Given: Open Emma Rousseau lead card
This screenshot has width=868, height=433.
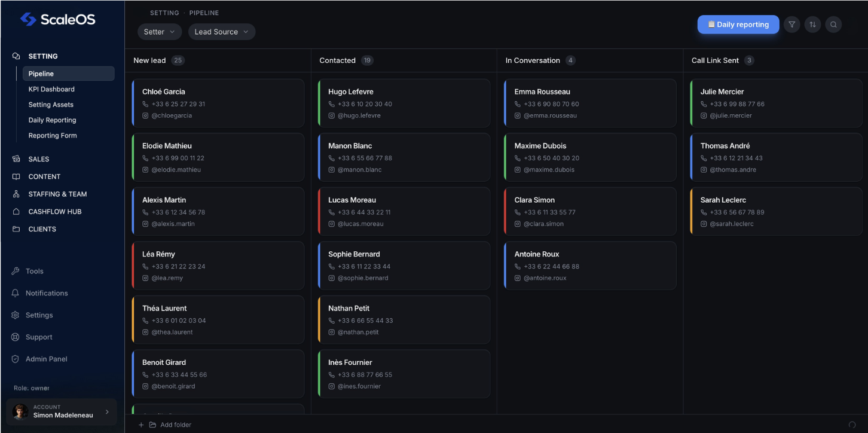Looking at the screenshot, I should (589, 103).
